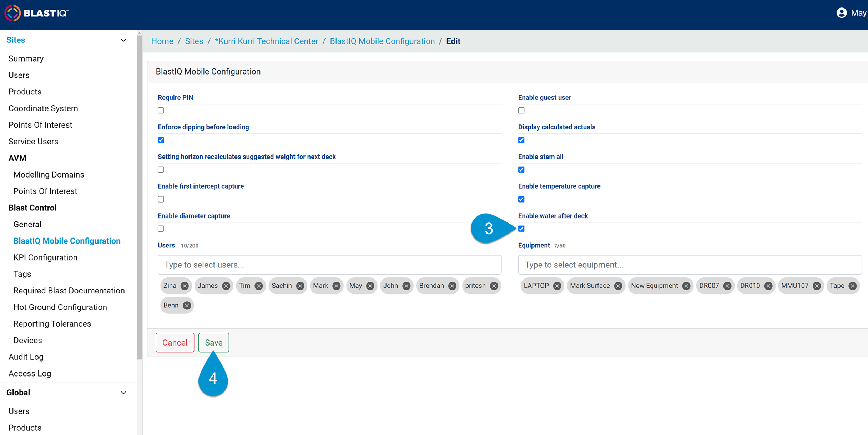The width and height of the screenshot is (868, 435).
Task: Toggle the Require PIN checkbox
Action: click(161, 111)
